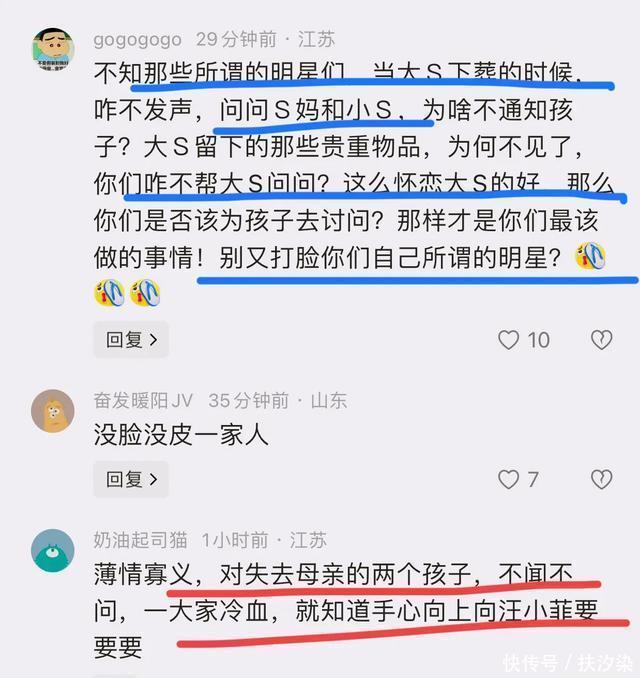
Task: Expand 回复 under the 没脸没皮一家人 comment
Action: coord(131,479)
